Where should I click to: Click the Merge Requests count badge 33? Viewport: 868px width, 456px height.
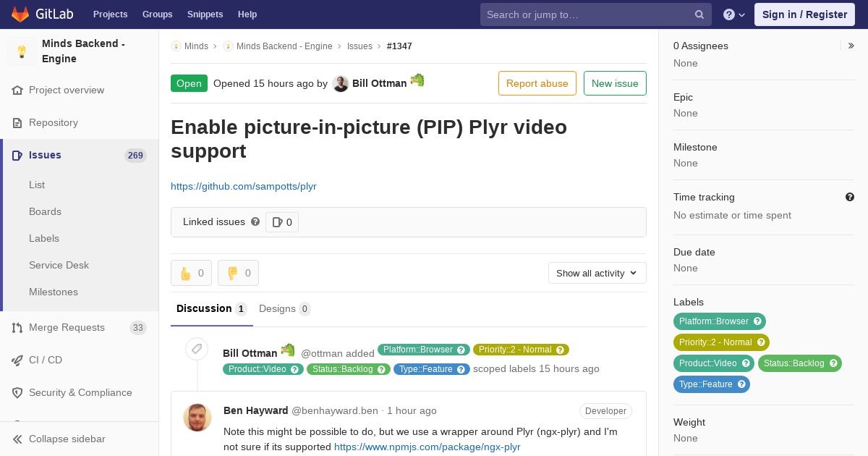(x=138, y=328)
